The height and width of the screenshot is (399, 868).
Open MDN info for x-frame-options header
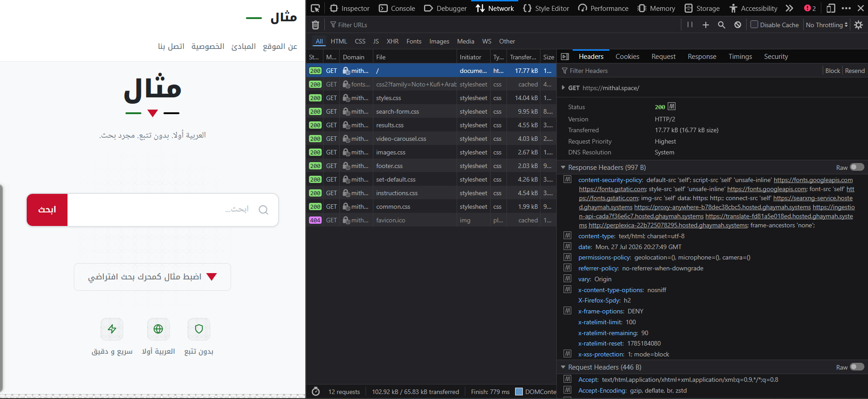[567, 311]
